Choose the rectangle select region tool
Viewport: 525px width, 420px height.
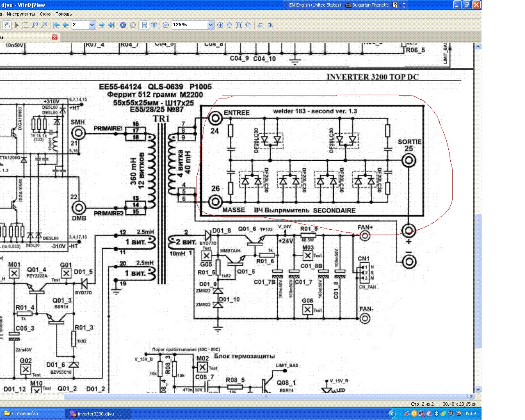point(25,25)
